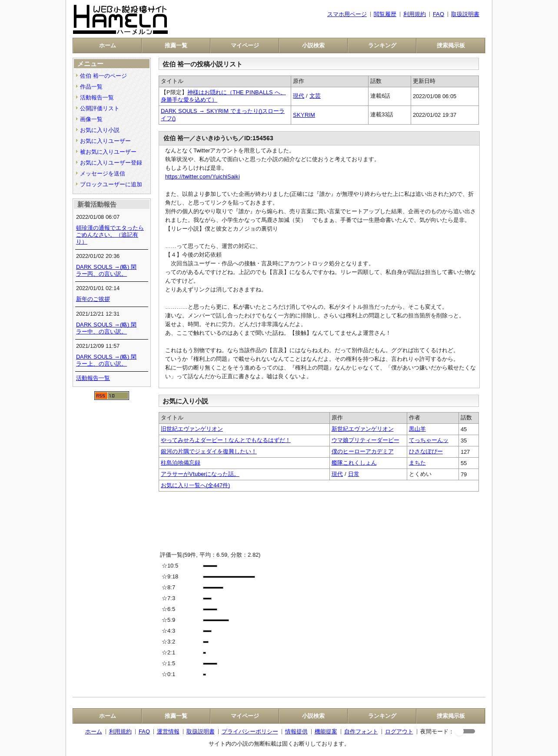Select メッセージを送信 in the sidebar menu
Screen dimensions: 558x756
(x=103, y=174)
